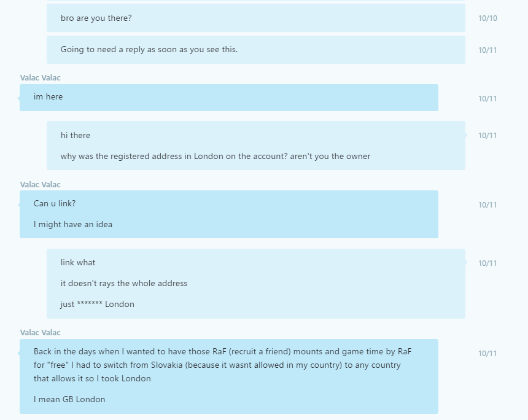Select the "link what" message line

click(x=78, y=263)
